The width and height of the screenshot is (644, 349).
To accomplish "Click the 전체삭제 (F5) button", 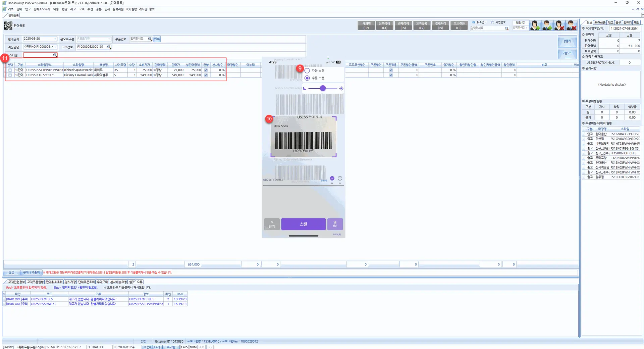I will coord(403,26).
